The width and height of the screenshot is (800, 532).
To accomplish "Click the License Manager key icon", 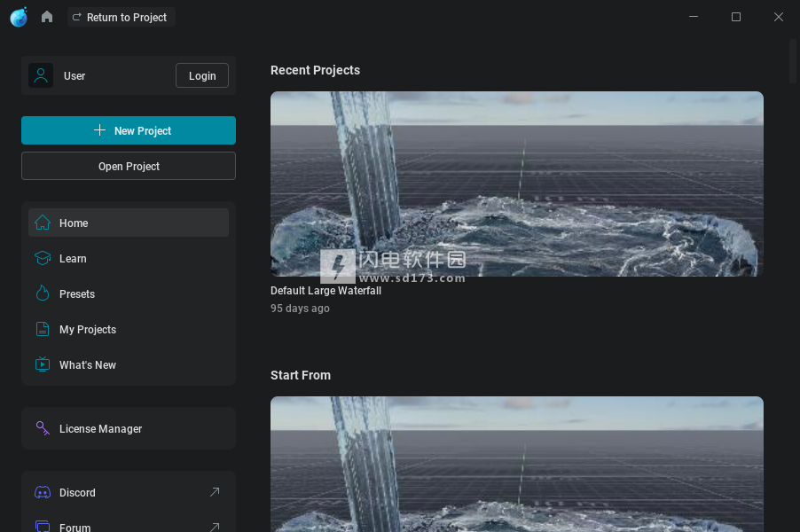I will (x=43, y=428).
